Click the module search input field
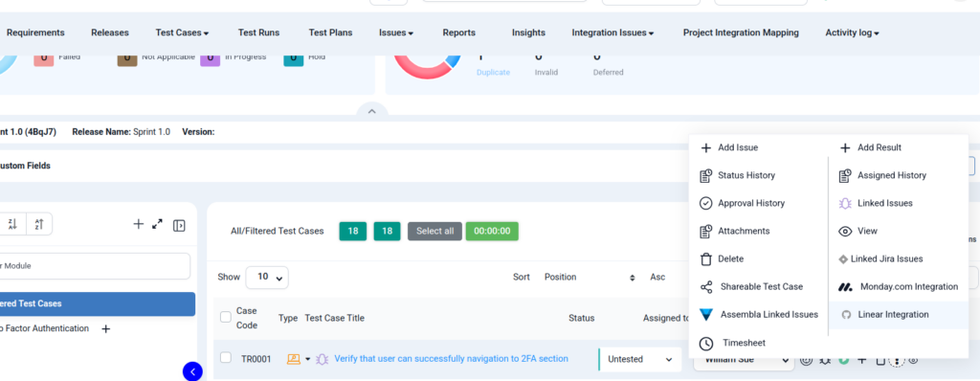980x381 pixels. tap(94, 266)
